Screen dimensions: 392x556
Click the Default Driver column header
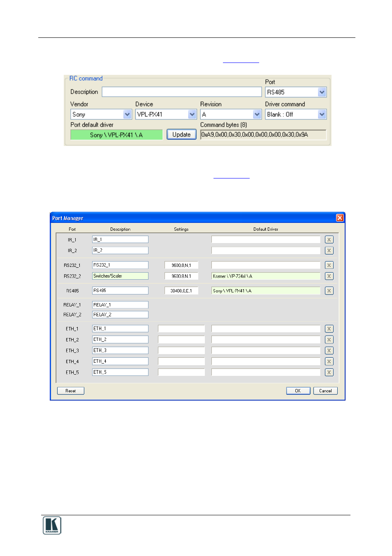(266, 229)
